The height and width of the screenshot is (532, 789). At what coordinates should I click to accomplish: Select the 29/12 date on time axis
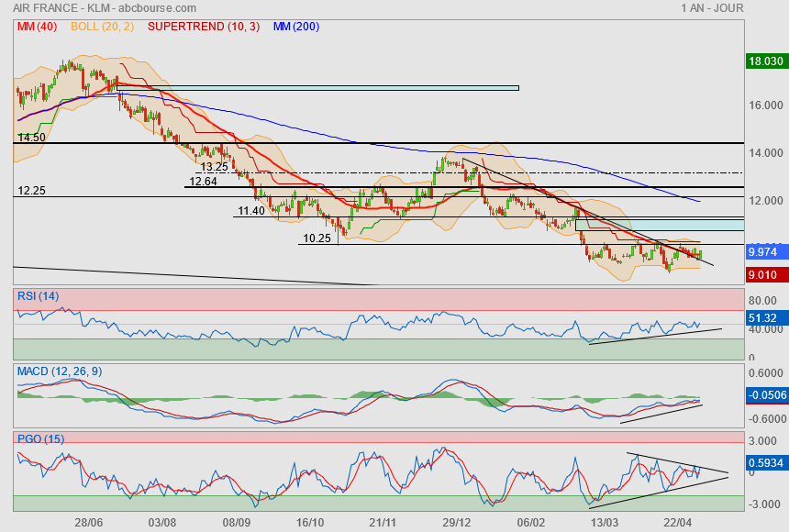click(x=455, y=522)
